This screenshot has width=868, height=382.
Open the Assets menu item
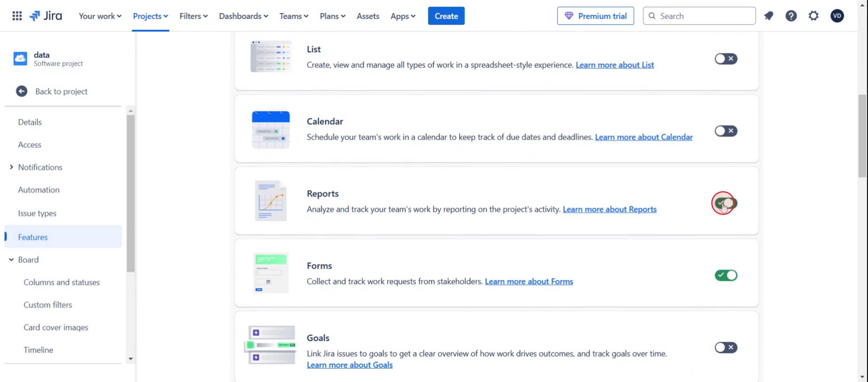(368, 16)
